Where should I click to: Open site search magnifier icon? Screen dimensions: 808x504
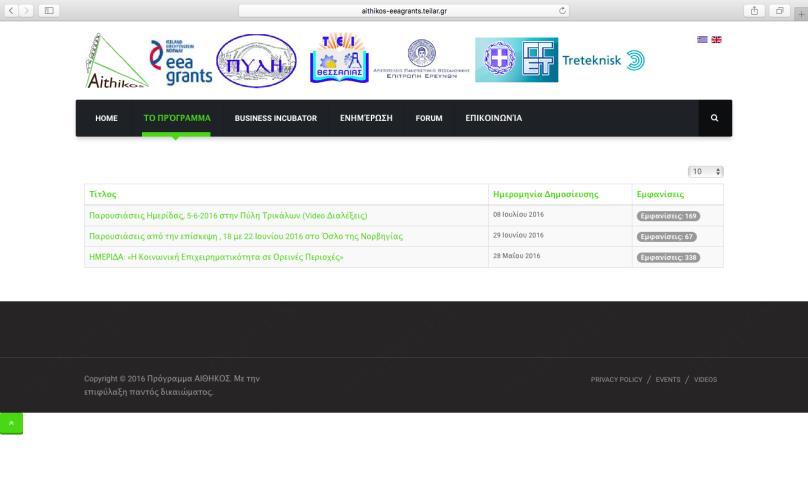point(714,118)
